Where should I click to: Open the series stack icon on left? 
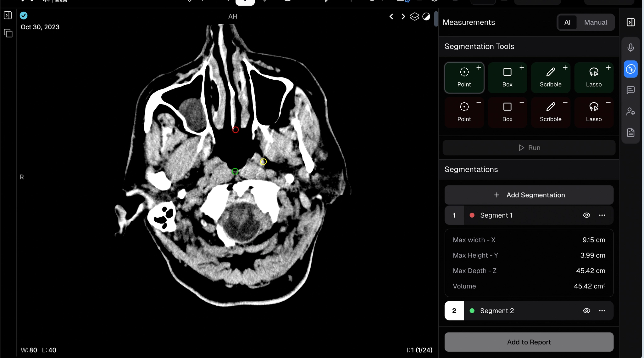pyautogui.click(x=8, y=33)
